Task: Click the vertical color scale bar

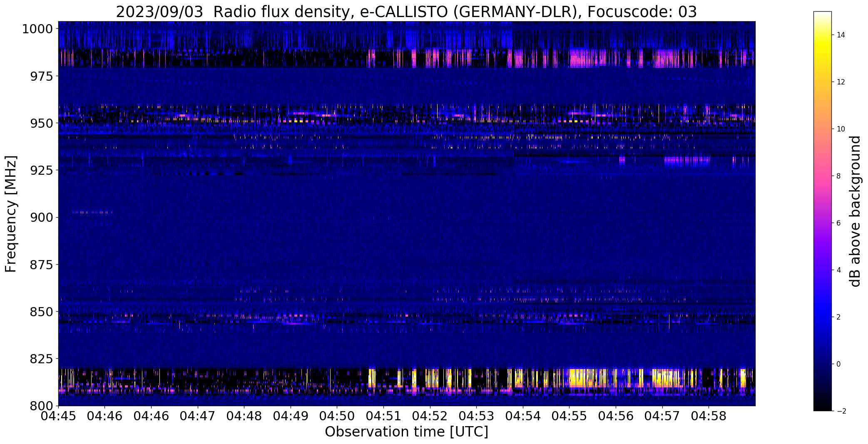Action: (x=822, y=211)
